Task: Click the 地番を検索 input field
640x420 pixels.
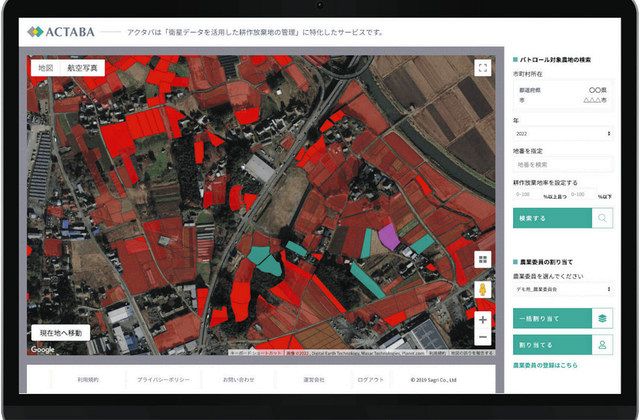Action: tap(562, 164)
